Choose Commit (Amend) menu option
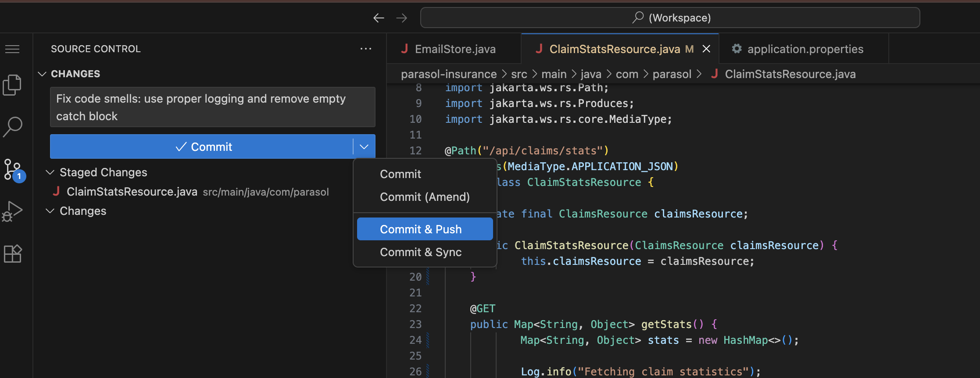 [425, 197]
